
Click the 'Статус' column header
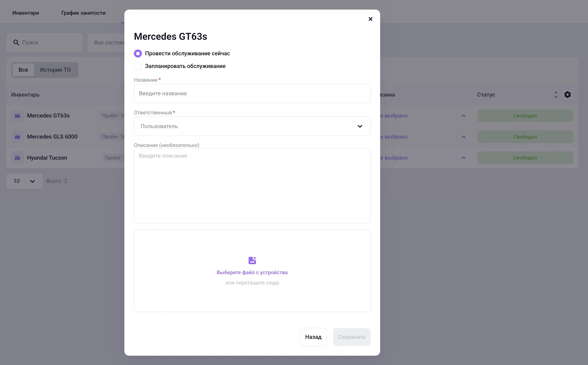486,95
